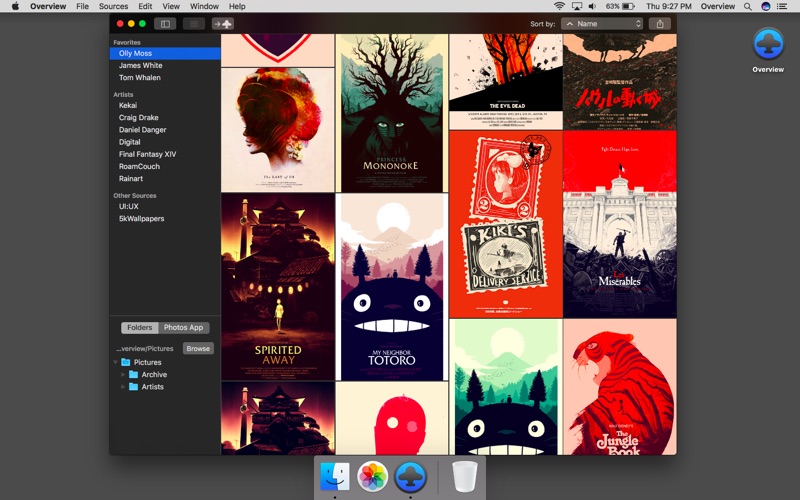The height and width of the screenshot is (500, 800).
Task: Select Final Fantasy XIV source
Action: click(165, 154)
